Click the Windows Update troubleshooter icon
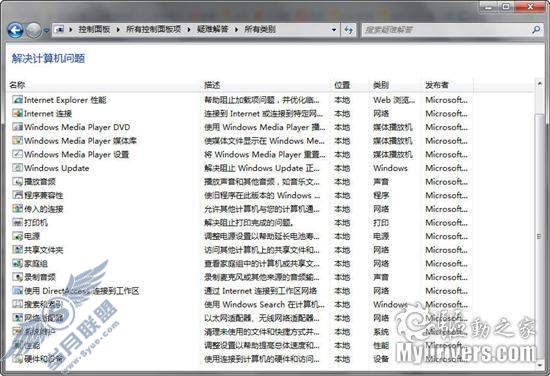Screen dimensions: 550x376 [17, 168]
